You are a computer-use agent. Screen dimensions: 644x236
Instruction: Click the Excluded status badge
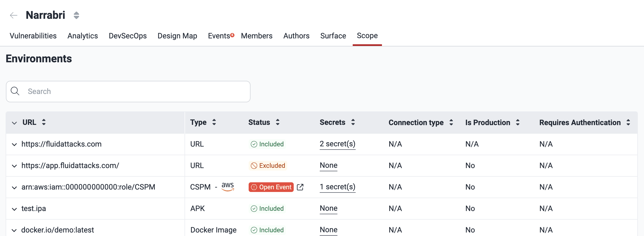pos(268,166)
